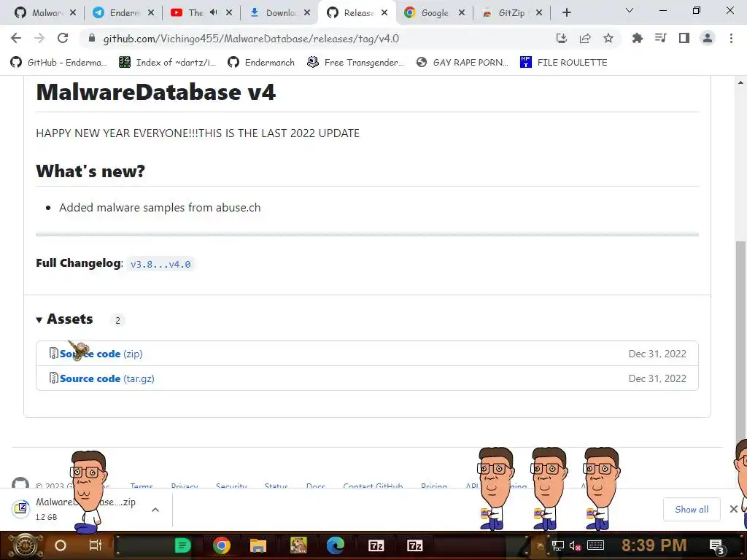The image size is (747, 560).
Task: Open the Chrome three-dot menu
Action: click(x=731, y=38)
